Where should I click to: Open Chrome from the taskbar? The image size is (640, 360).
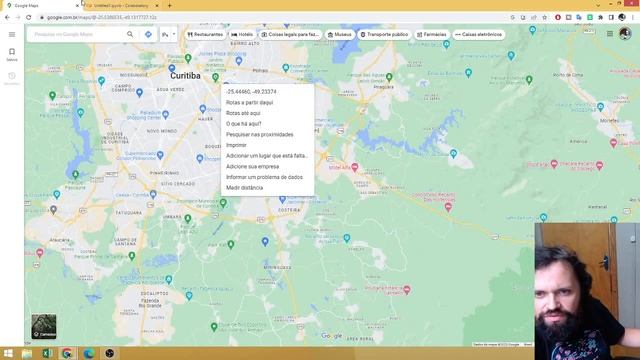67,353
